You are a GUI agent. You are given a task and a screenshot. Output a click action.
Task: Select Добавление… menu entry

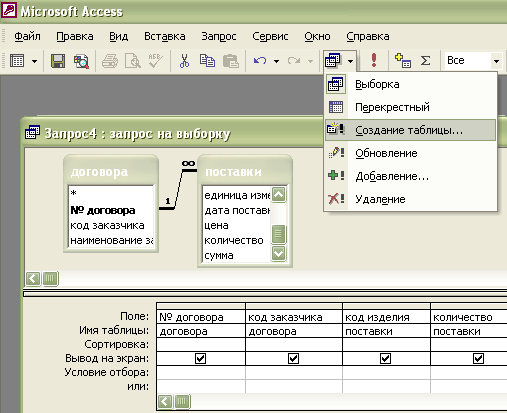point(410,176)
